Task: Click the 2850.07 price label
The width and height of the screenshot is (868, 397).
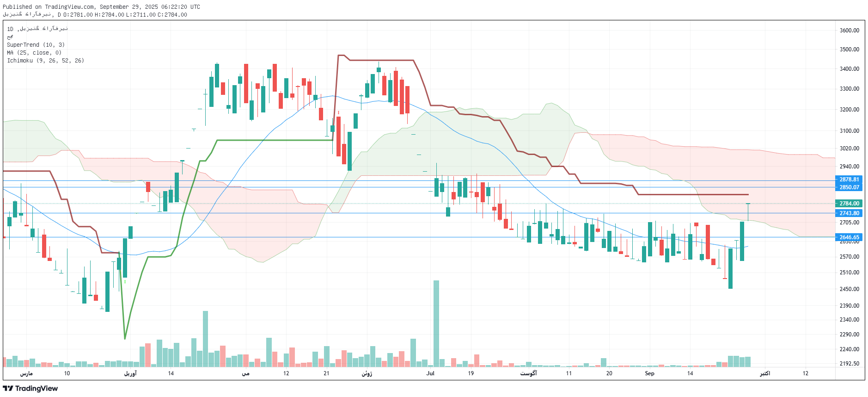Action: [x=849, y=187]
